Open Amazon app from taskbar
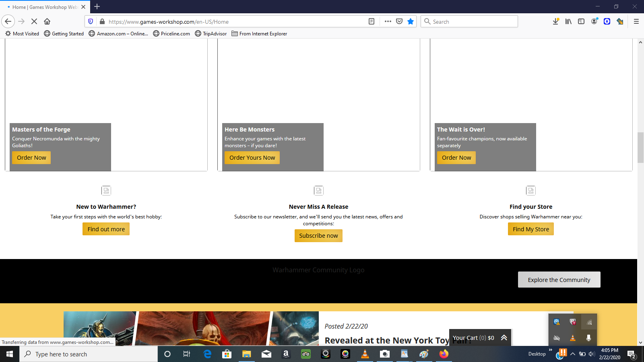Image resolution: width=644 pixels, height=362 pixels. (x=286, y=354)
